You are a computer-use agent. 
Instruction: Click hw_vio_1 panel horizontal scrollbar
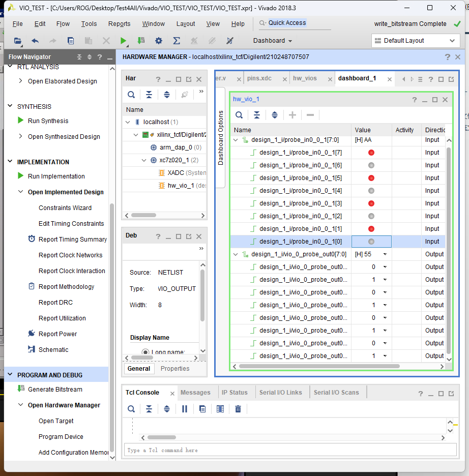tap(319, 367)
